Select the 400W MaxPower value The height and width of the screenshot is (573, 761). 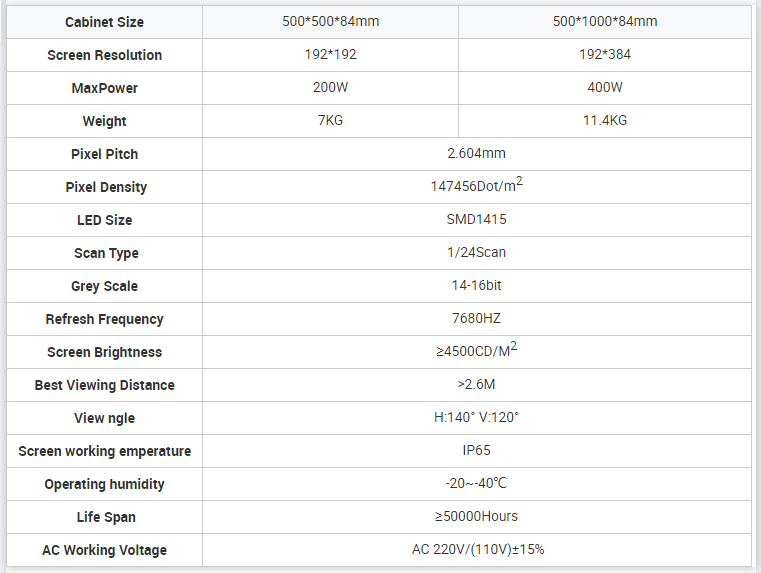click(605, 88)
